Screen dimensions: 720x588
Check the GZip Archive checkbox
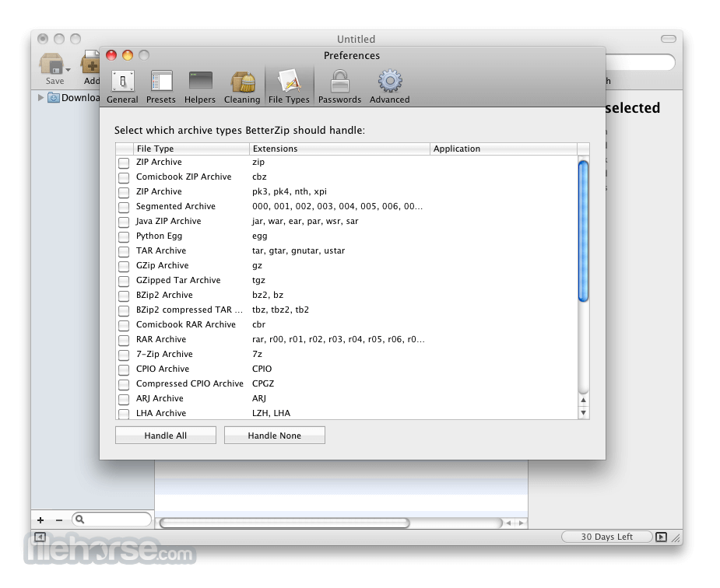click(124, 266)
